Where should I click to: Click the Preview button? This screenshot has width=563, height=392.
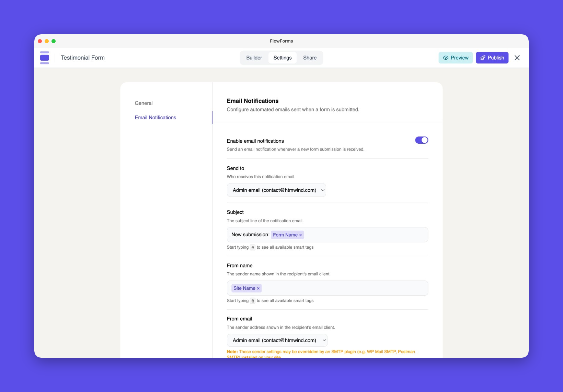pos(456,58)
